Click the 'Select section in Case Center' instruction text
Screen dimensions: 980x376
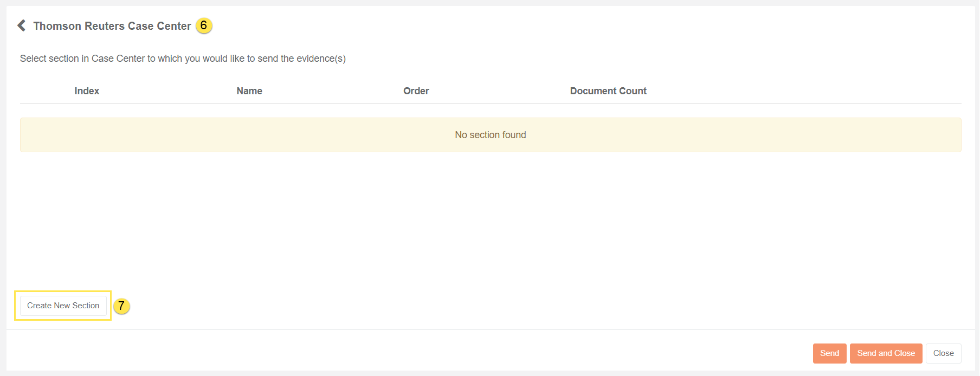pos(183,59)
